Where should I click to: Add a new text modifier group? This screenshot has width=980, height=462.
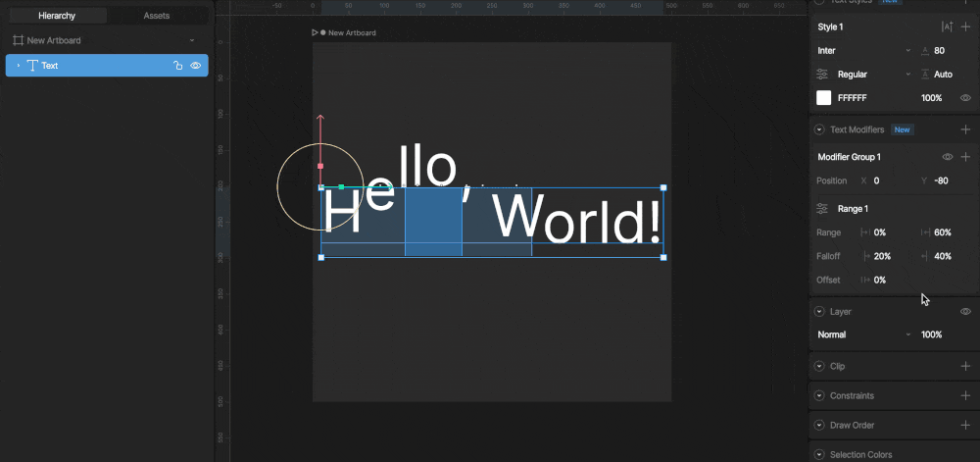coord(965,129)
